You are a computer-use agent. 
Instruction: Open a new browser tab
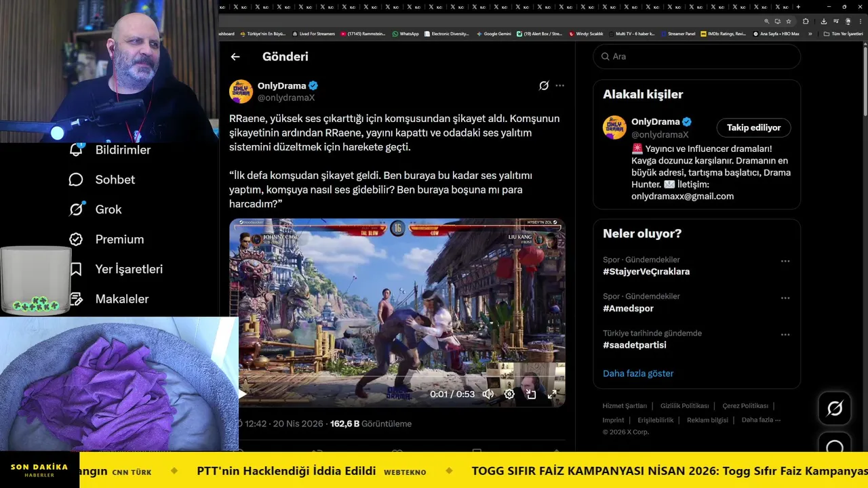798,7
